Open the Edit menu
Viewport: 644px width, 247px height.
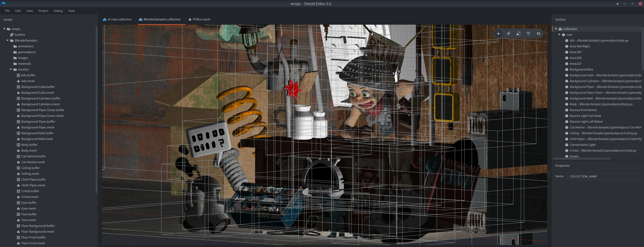click(18, 11)
